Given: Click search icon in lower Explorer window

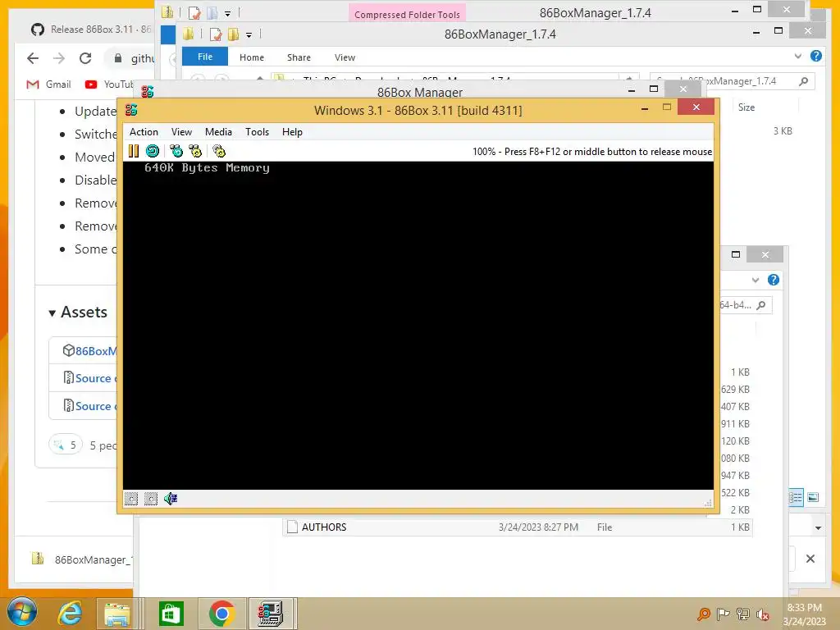Looking at the screenshot, I should point(760,305).
